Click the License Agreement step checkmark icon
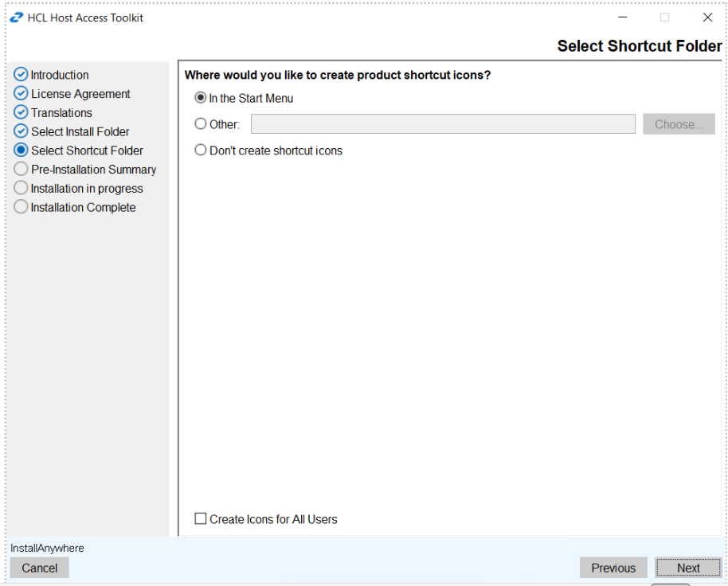The image size is (728, 586). coord(22,94)
